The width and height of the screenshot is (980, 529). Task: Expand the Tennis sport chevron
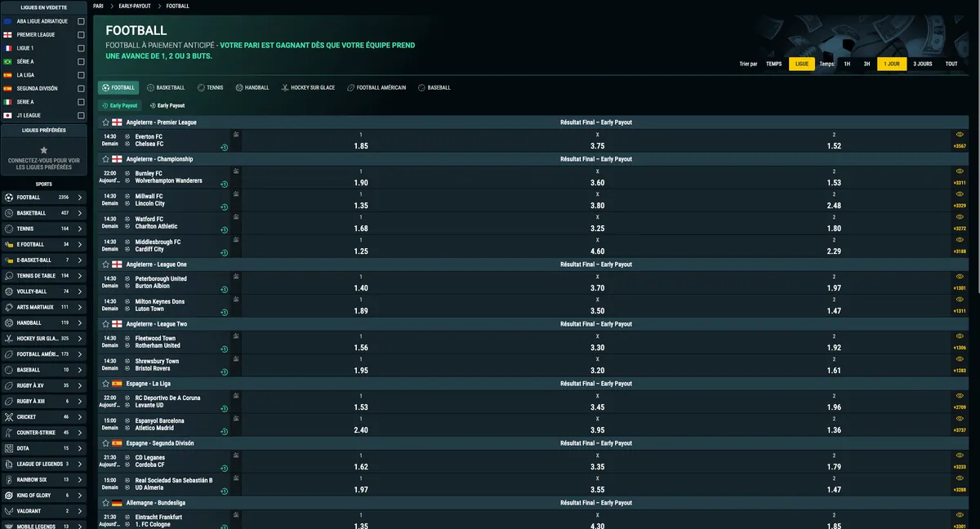pyautogui.click(x=80, y=229)
